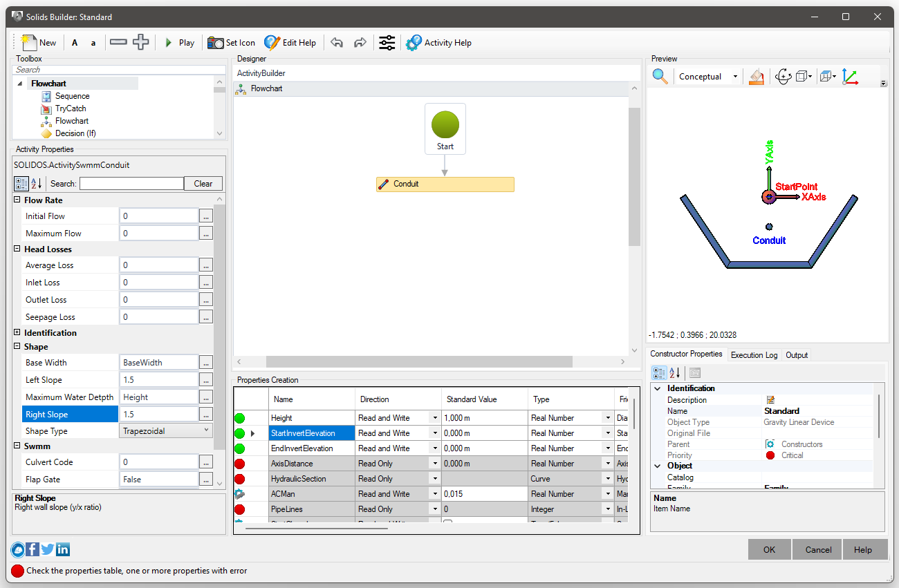Decrease font size with the small a
This screenshot has height=588, width=899.
[x=93, y=43]
